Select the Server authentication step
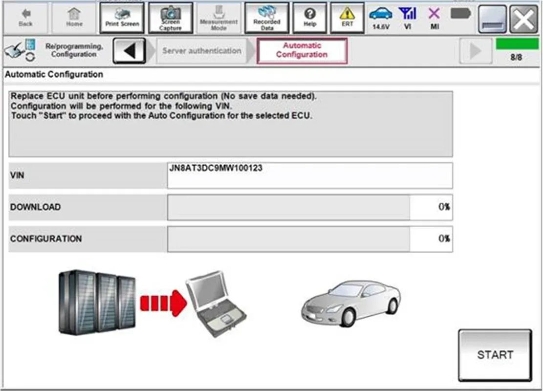The image size is (543, 392). (x=202, y=51)
